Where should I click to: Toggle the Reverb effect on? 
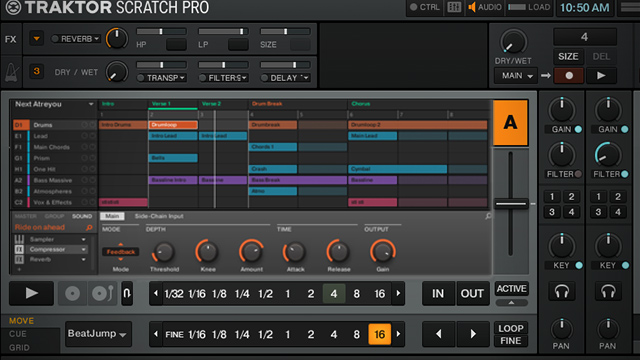click(x=55, y=39)
